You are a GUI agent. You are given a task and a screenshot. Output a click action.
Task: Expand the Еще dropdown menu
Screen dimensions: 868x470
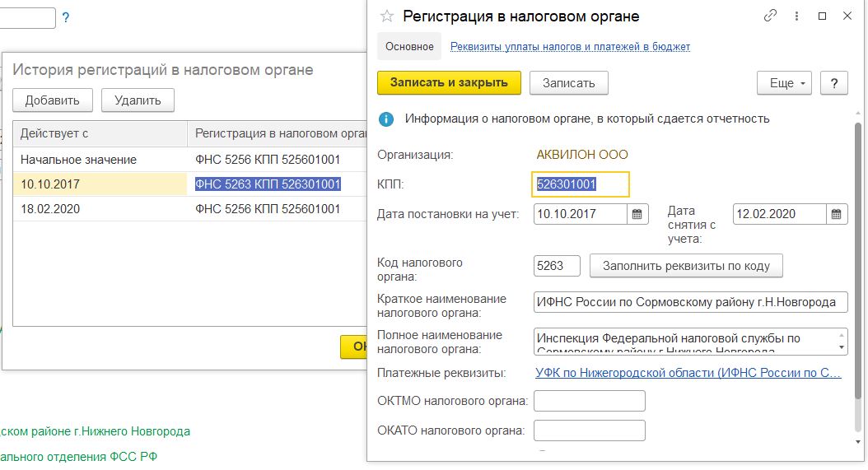click(784, 83)
